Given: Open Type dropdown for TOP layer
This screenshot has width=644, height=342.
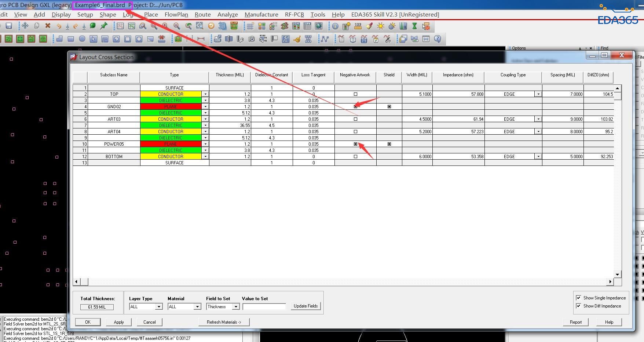Looking at the screenshot, I should click(205, 94).
